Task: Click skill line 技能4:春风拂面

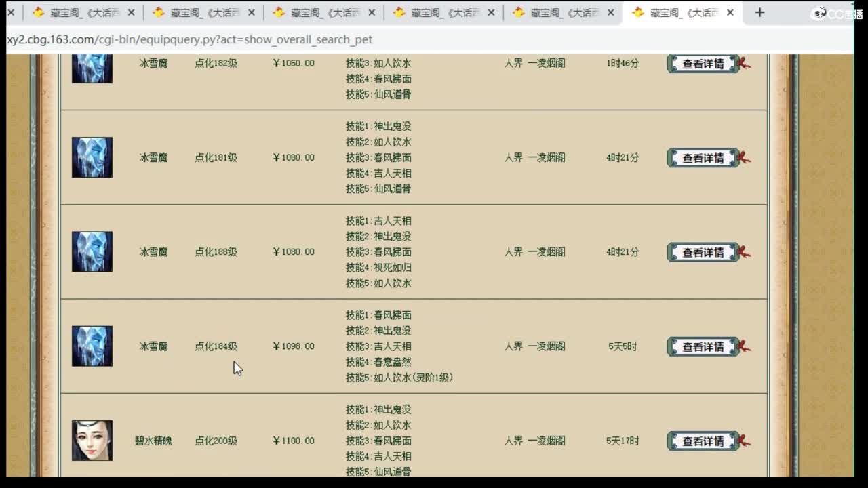Action: pyautogui.click(x=378, y=79)
